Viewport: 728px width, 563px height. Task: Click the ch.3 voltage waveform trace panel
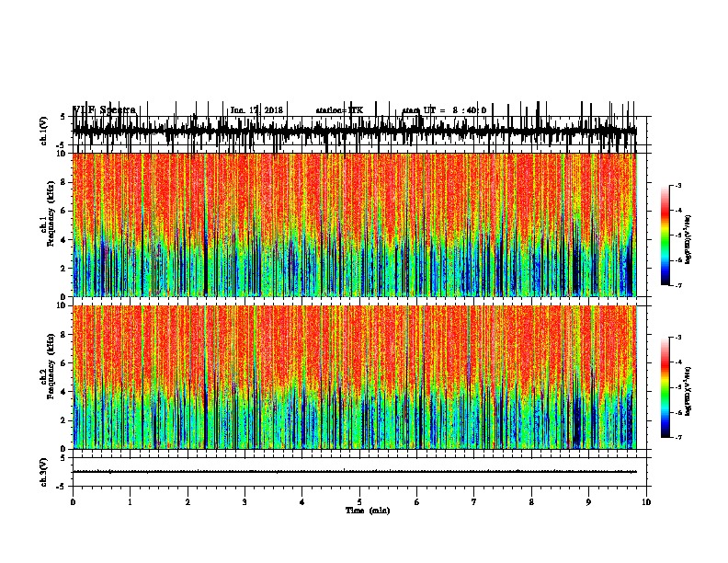pyautogui.click(x=359, y=472)
